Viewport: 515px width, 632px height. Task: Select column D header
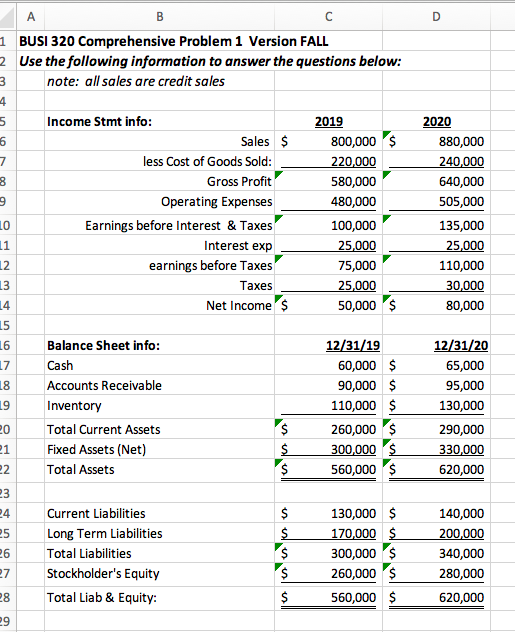point(436,17)
